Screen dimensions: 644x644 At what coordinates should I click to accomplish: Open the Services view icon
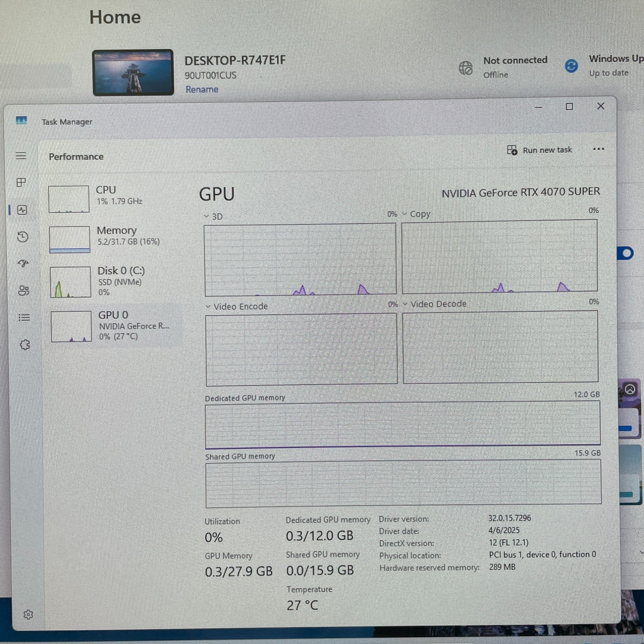pyautogui.click(x=25, y=343)
